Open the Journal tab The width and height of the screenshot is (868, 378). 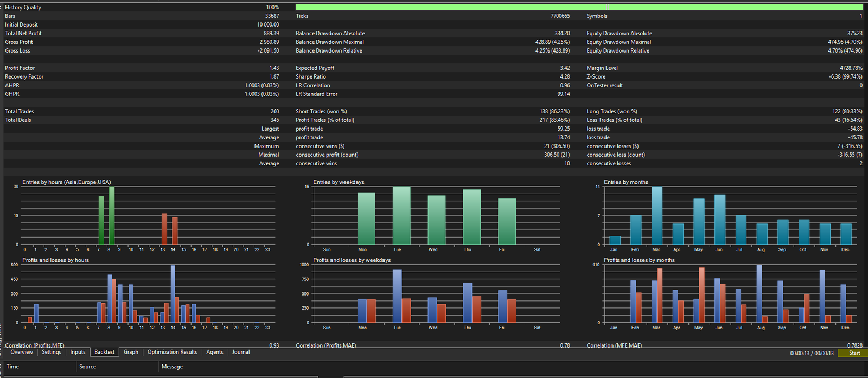click(x=241, y=352)
